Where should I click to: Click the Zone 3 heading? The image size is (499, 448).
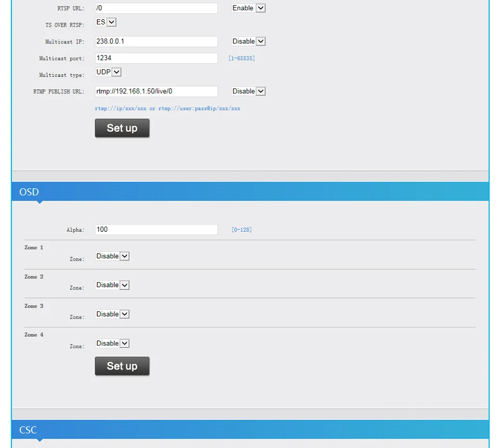(x=34, y=306)
